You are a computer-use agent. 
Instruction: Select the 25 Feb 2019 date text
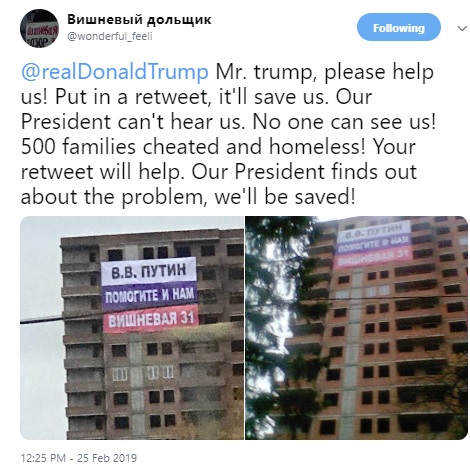pyautogui.click(x=107, y=458)
